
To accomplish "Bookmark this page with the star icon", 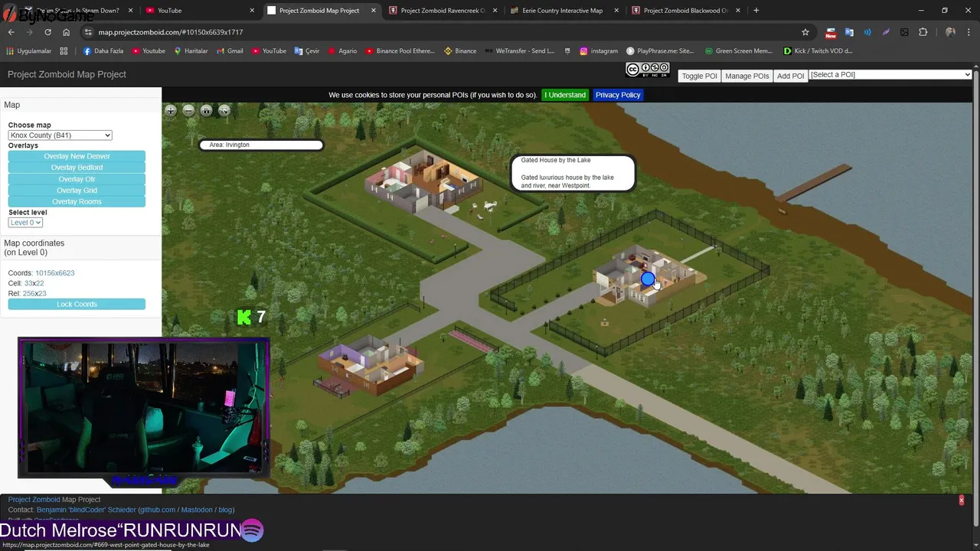I will pos(805,32).
